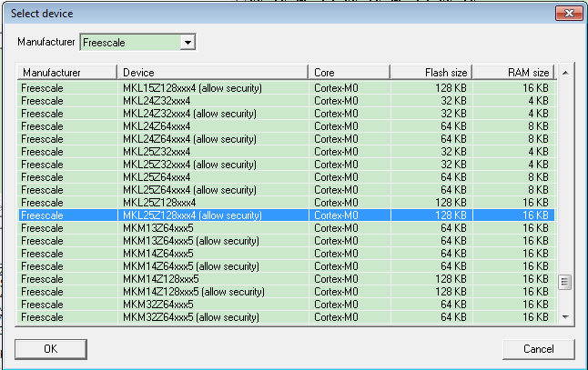Screen dimensions: 588x370
Task: Click the scrollbar thumb in device list
Action: (565, 282)
